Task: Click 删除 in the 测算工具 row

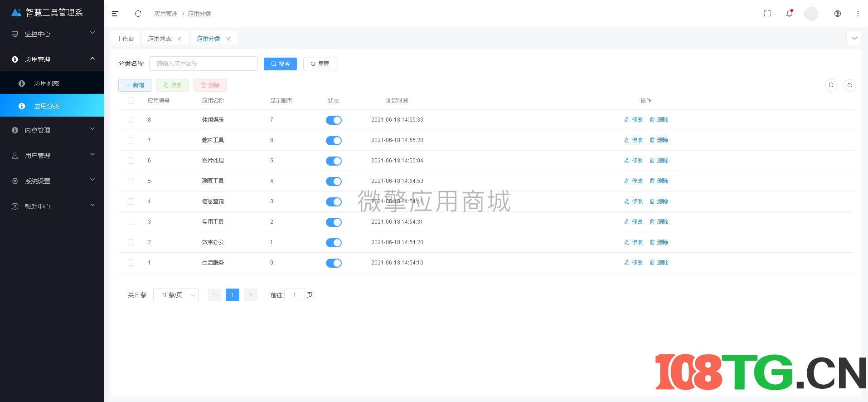Action: click(659, 181)
